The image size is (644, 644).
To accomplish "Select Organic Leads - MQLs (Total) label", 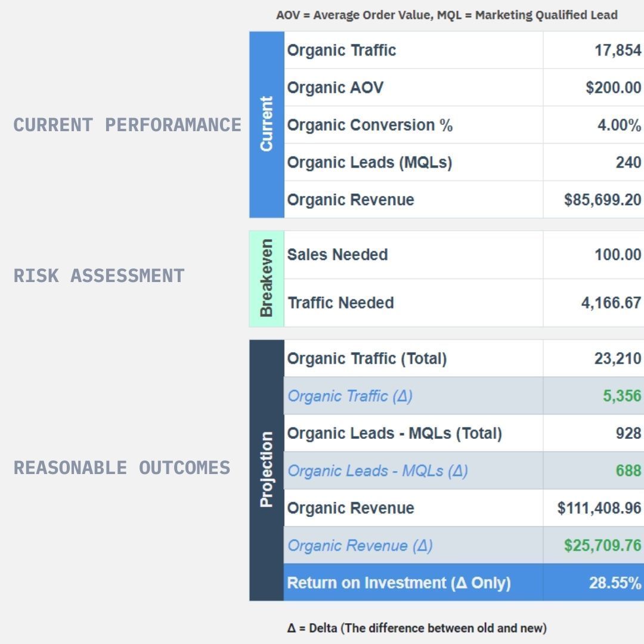I will pos(394,434).
